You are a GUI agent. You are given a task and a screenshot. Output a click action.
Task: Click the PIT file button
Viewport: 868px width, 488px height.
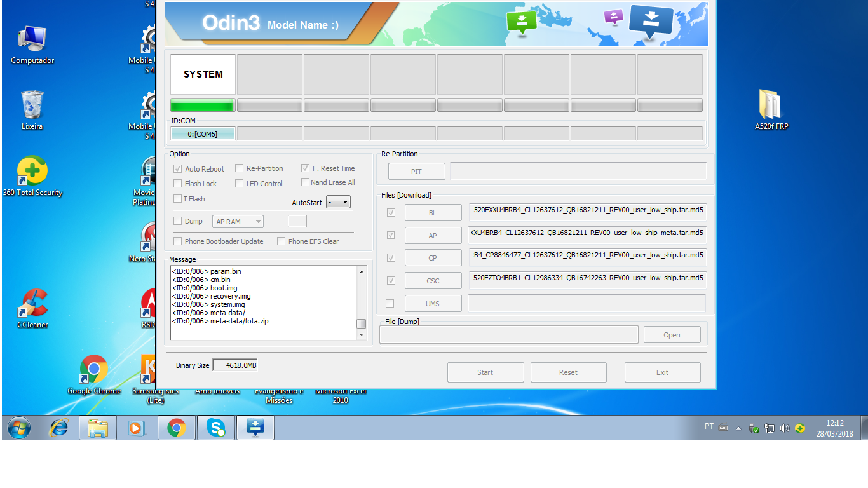point(416,172)
